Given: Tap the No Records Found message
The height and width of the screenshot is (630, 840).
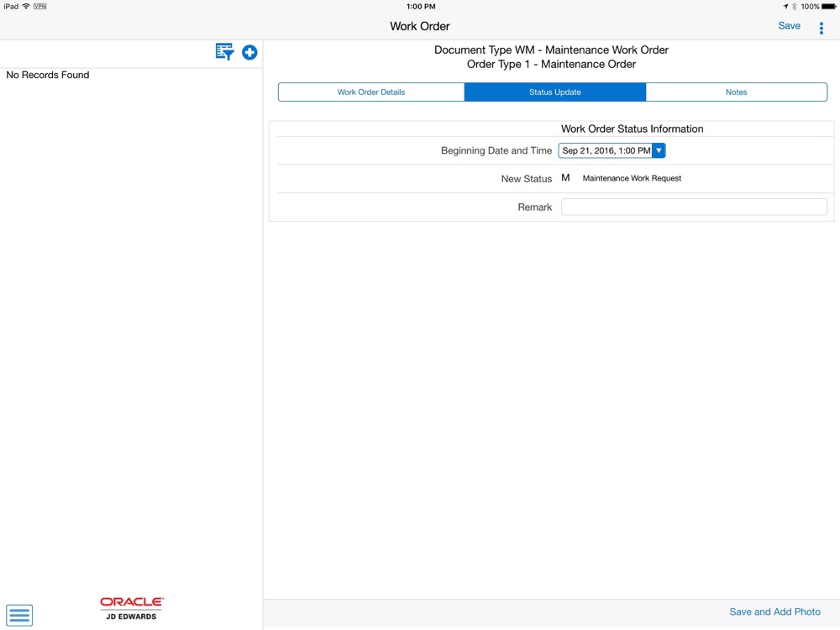Looking at the screenshot, I should (x=48, y=75).
